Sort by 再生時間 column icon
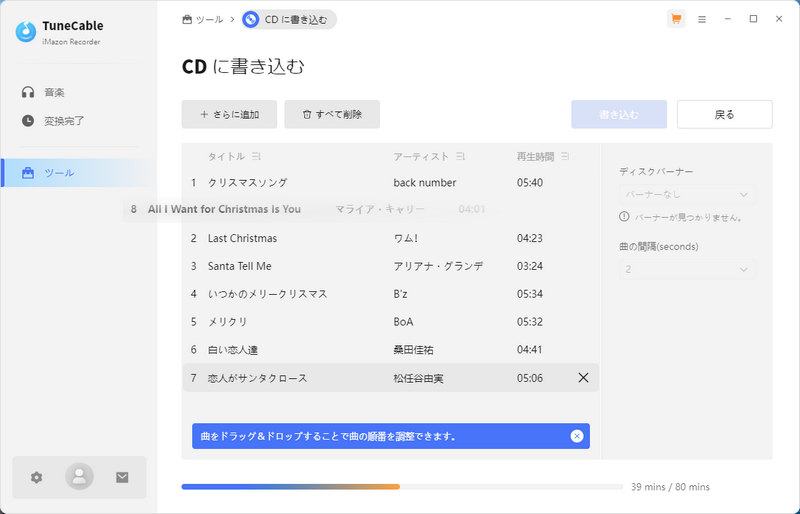 [x=565, y=156]
